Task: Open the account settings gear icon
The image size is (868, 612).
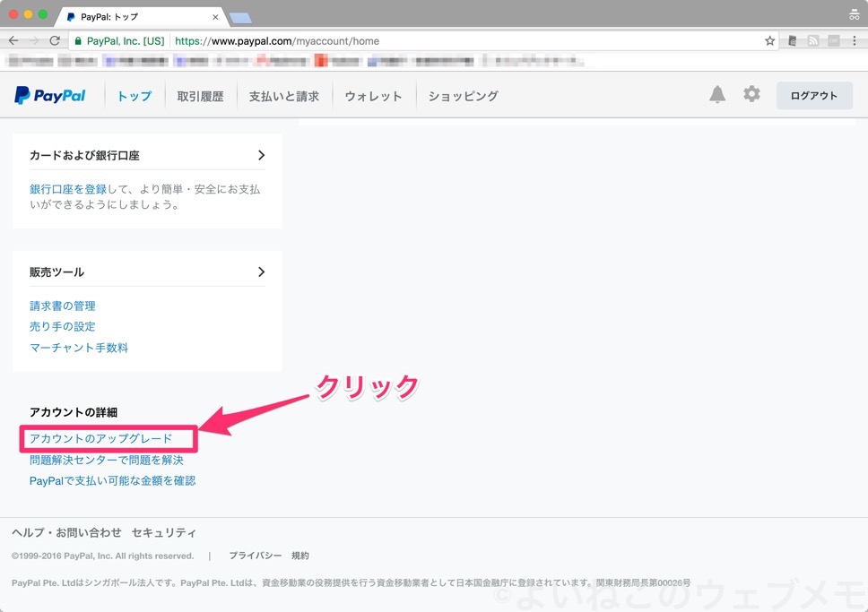Action: [x=751, y=93]
